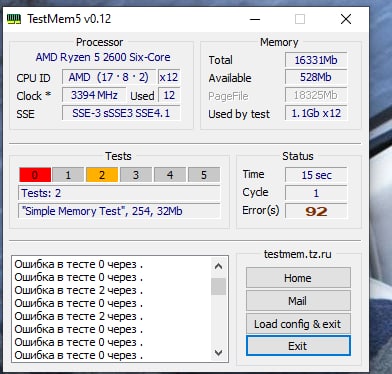Click the TestMem5 v0.12 window title
Image resolution: width=392 pixels, height=374 pixels.
tap(69, 19)
